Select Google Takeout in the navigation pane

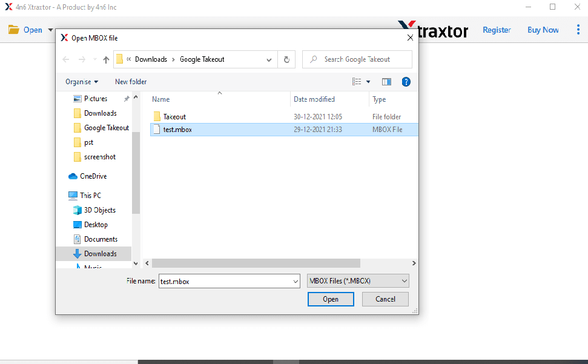click(107, 128)
